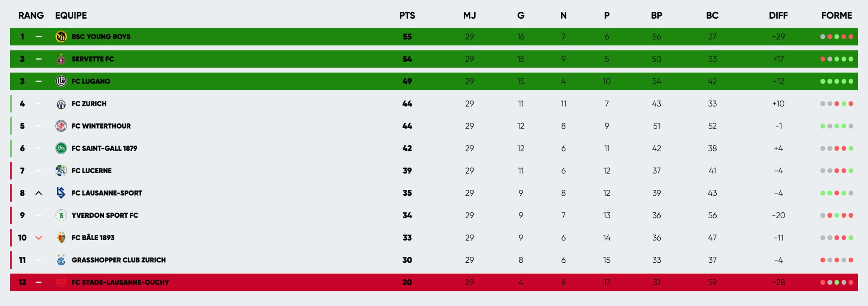
Task: Click Servette FC's first red form dot
Action: (823, 59)
